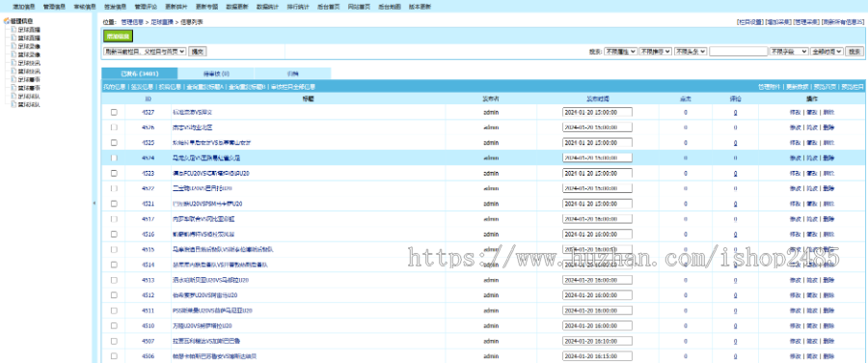
Task: Open the 全部时间 time dropdown
Action: 827,51
